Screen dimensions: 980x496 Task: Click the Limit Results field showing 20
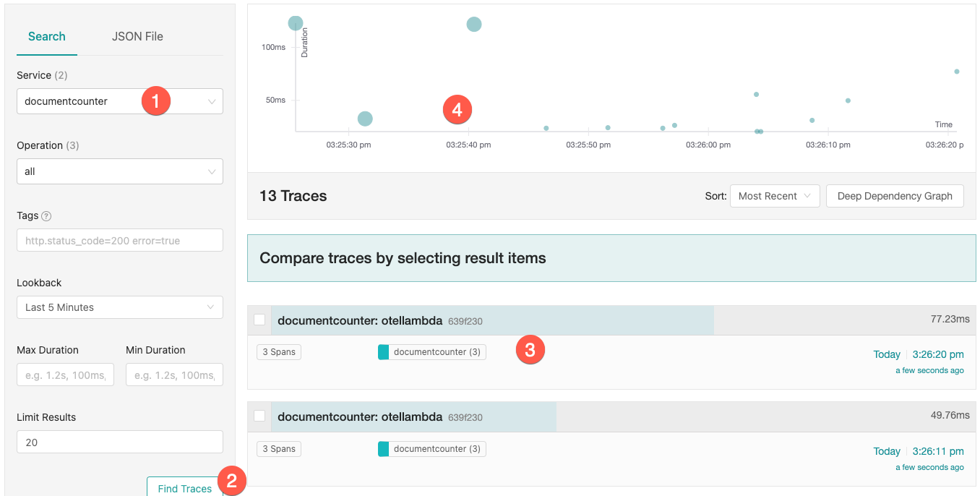pos(120,442)
